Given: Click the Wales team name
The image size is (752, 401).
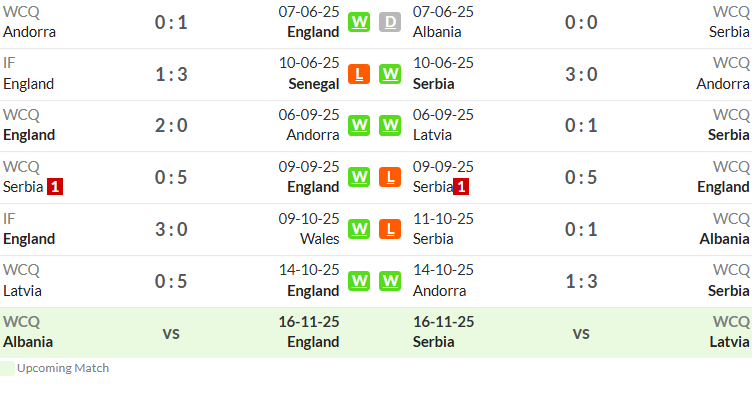Looking at the screenshot, I should tap(319, 239).
